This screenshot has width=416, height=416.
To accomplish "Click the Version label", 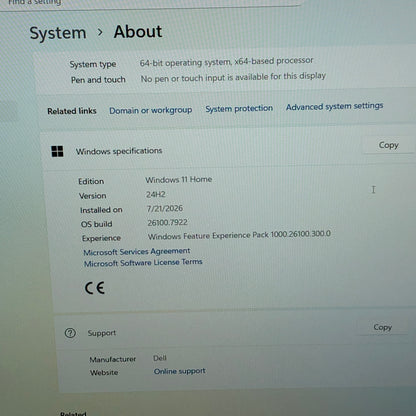I will coord(93,196).
